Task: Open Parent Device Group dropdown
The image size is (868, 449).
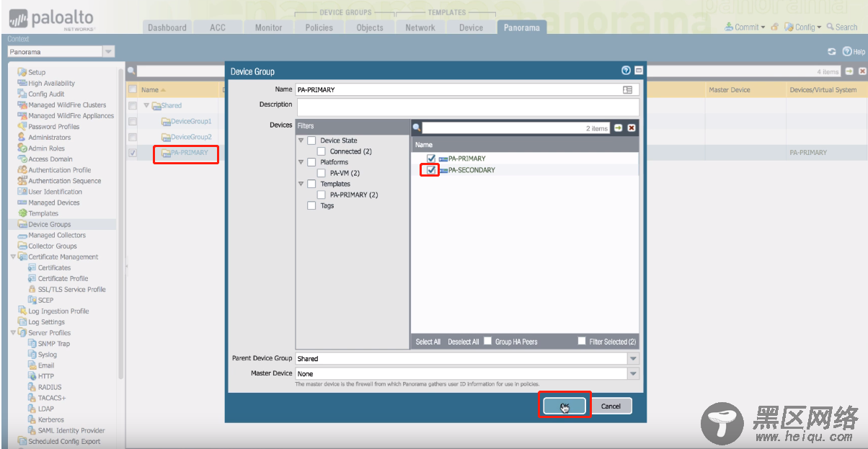Action: coord(633,358)
